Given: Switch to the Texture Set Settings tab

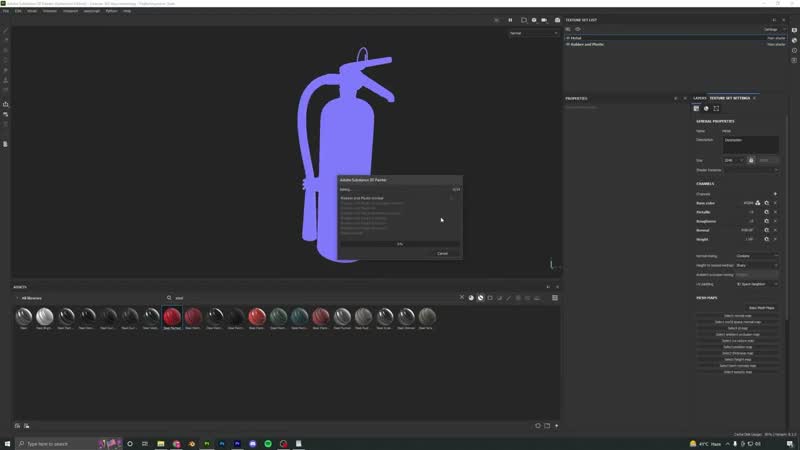Looking at the screenshot, I should point(730,98).
